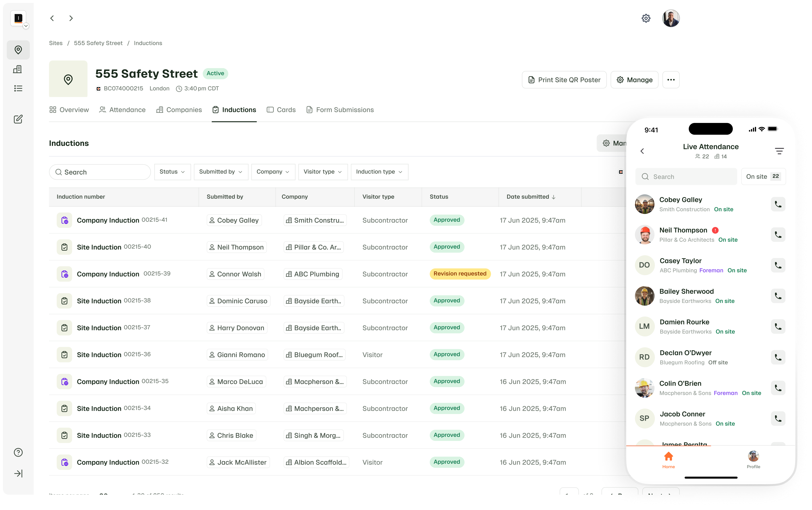
Task: Call Colin O'Brien via phone icon
Action: pos(778,388)
